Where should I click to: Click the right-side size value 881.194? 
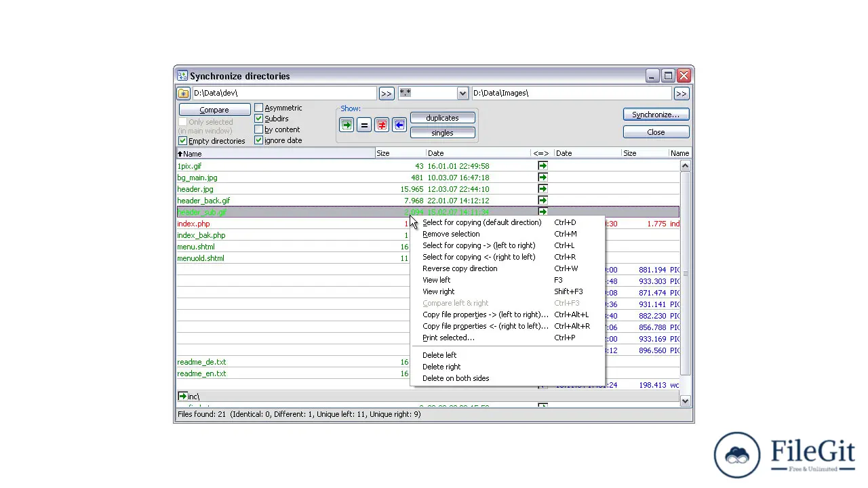652,270
